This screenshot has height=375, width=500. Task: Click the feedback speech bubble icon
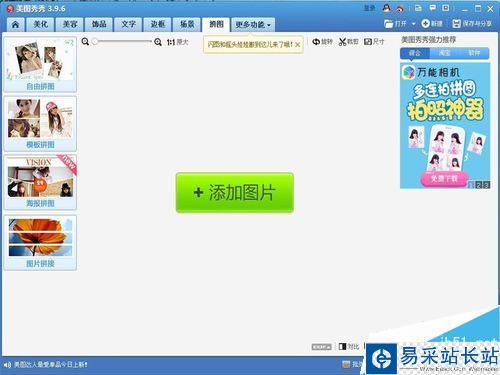click(x=432, y=8)
